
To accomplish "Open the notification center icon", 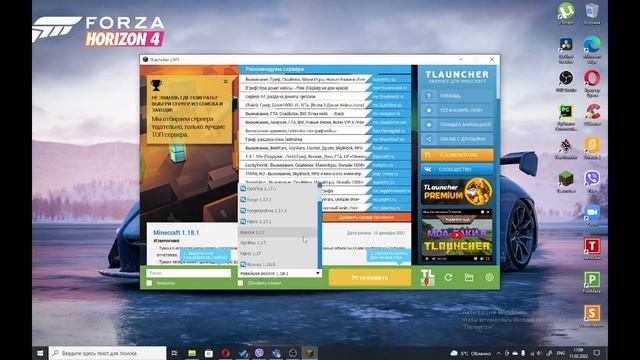I will 597,353.
